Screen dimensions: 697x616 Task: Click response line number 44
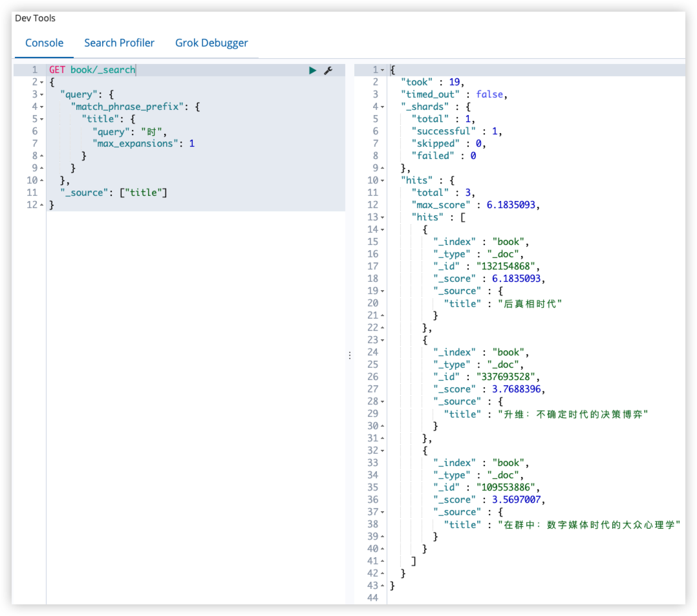point(372,598)
